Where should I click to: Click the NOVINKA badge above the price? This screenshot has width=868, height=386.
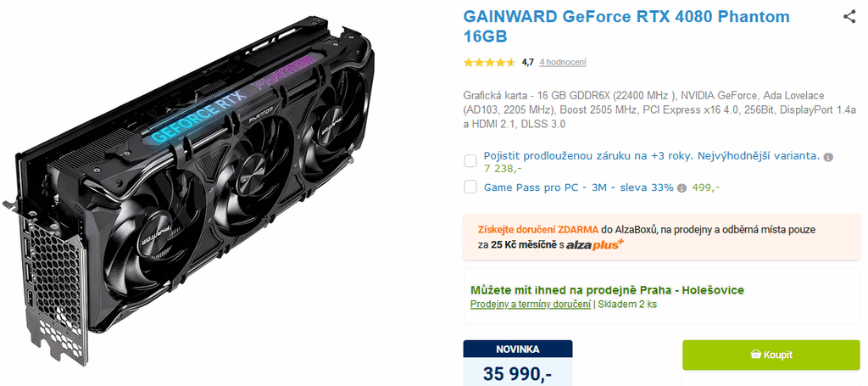pos(518,350)
